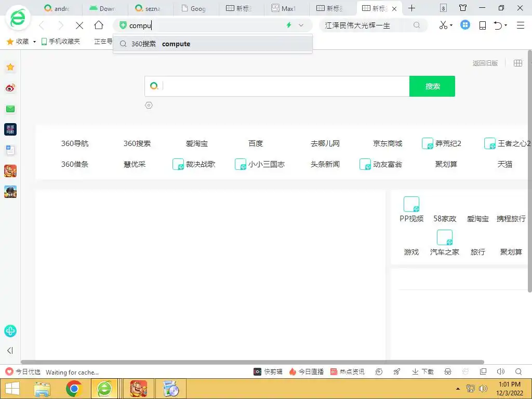The width and height of the screenshot is (532, 399).
Task: Click the hexagon settings icon below search
Action: [x=149, y=105]
